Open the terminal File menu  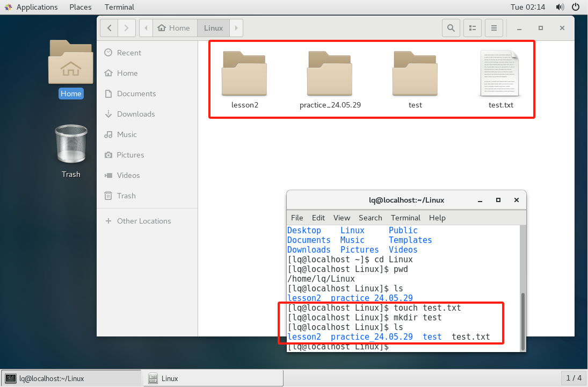(297, 218)
